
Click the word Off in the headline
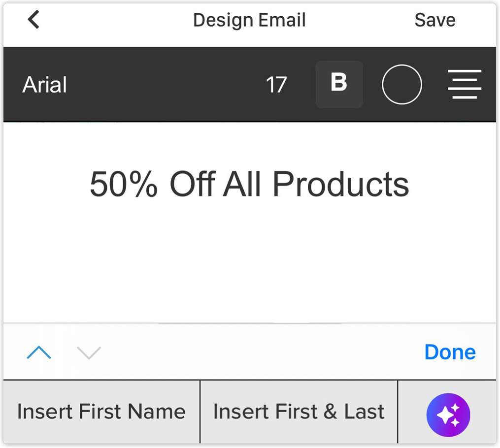[x=193, y=184]
